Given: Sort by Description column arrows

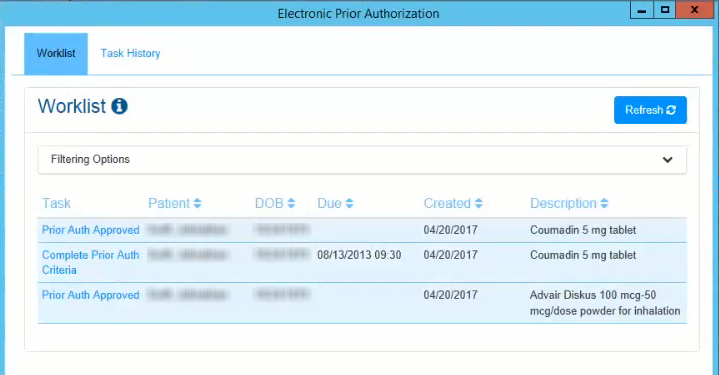Looking at the screenshot, I should (604, 204).
